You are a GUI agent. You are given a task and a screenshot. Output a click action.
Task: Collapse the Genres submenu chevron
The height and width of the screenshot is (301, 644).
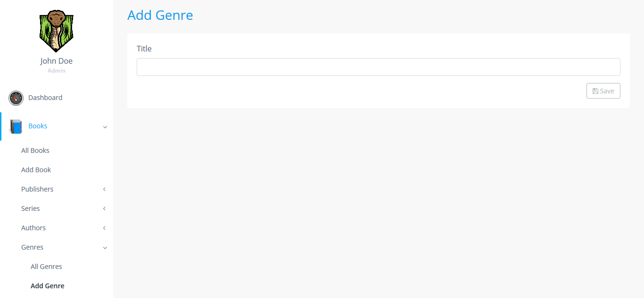point(105,248)
